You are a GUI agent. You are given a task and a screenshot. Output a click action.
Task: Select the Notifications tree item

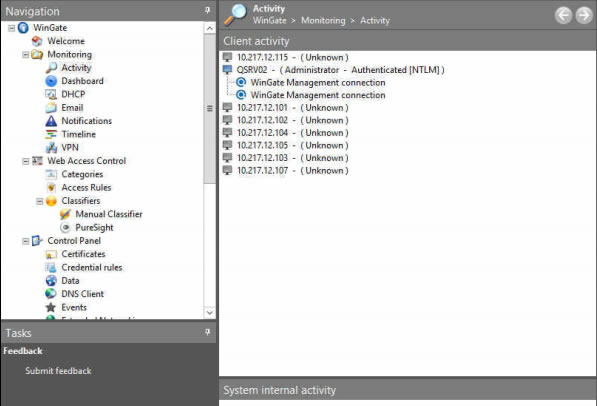point(87,121)
